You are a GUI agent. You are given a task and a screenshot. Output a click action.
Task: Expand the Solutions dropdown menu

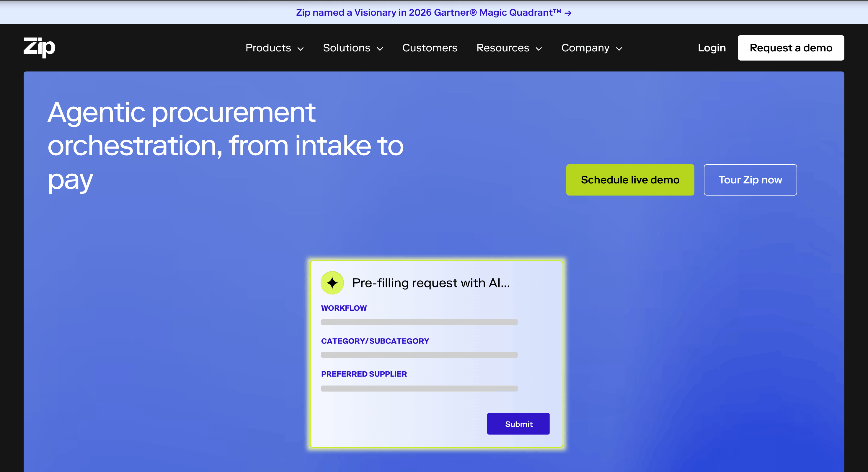tap(353, 48)
